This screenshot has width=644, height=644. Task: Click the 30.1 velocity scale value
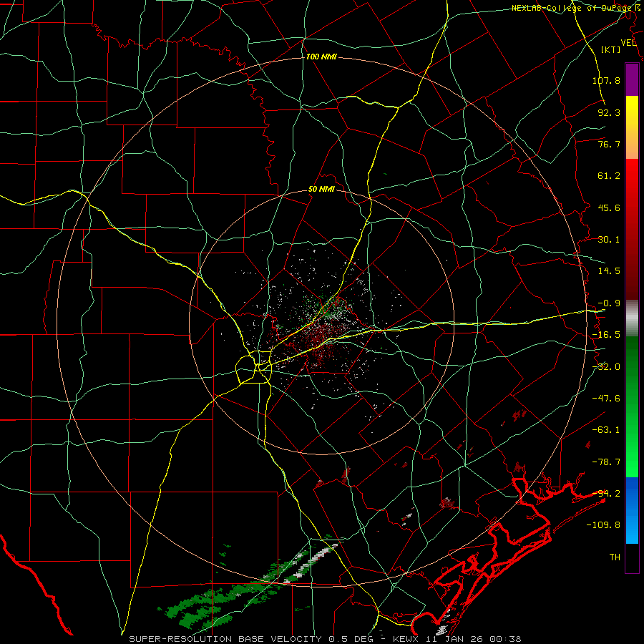point(609,240)
